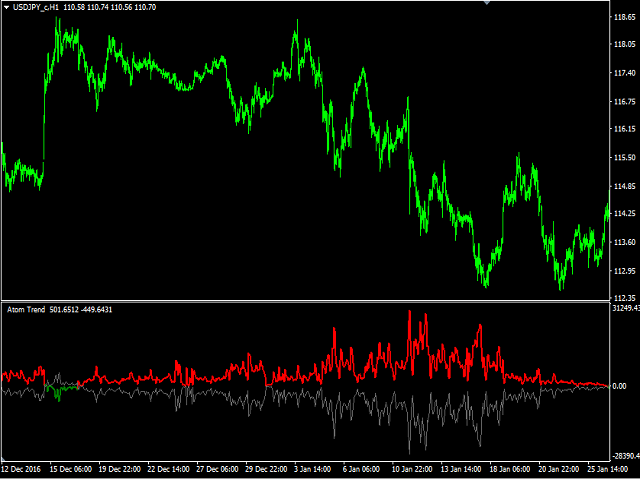
Task: Click the 118.05 price axis label
Action: 625,44
